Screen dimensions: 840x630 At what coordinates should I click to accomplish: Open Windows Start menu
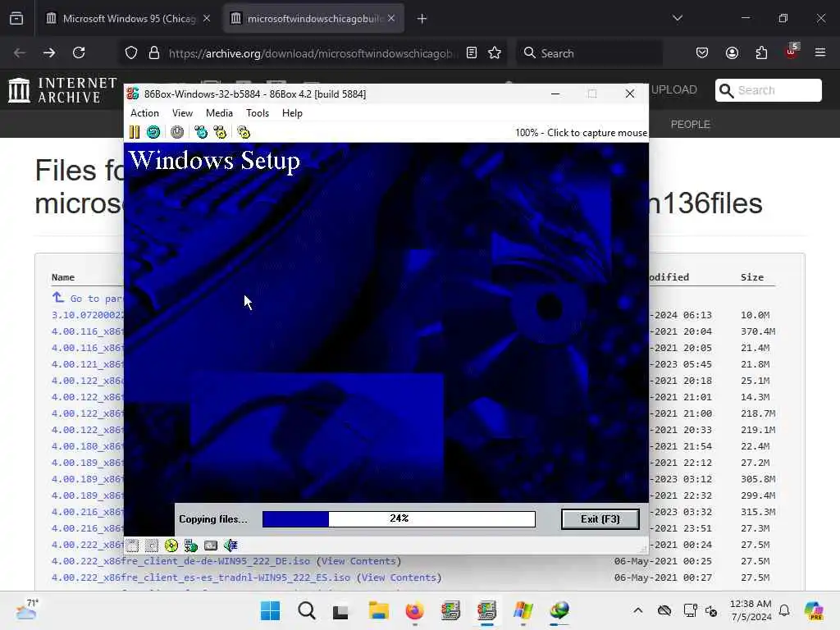point(270,610)
